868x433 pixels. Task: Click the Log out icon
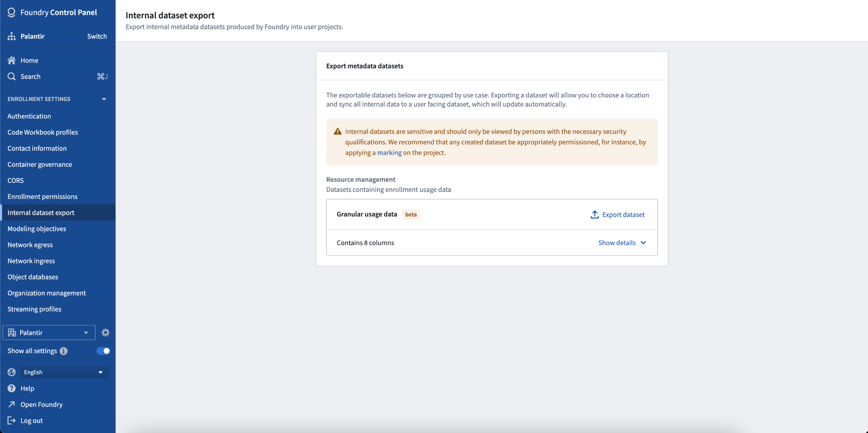tap(12, 420)
